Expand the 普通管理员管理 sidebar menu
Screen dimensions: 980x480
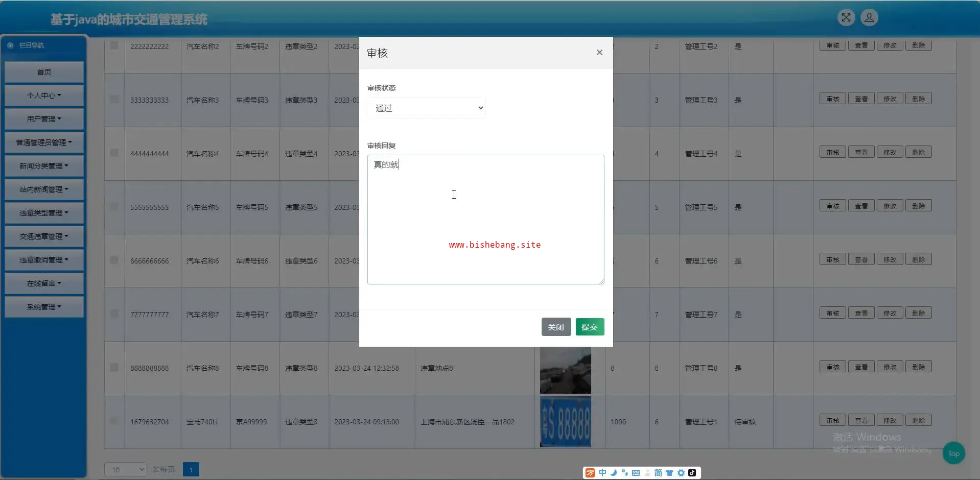pyautogui.click(x=44, y=142)
